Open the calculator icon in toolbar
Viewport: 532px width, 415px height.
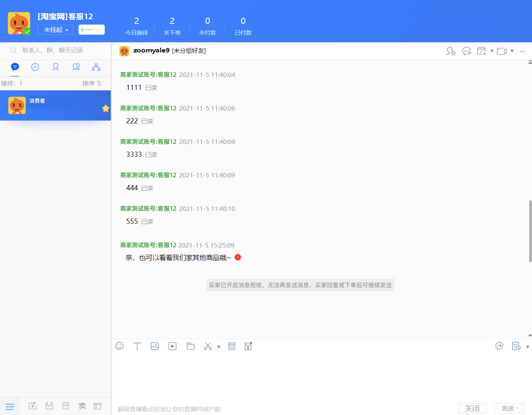pyautogui.click(x=232, y=346)
